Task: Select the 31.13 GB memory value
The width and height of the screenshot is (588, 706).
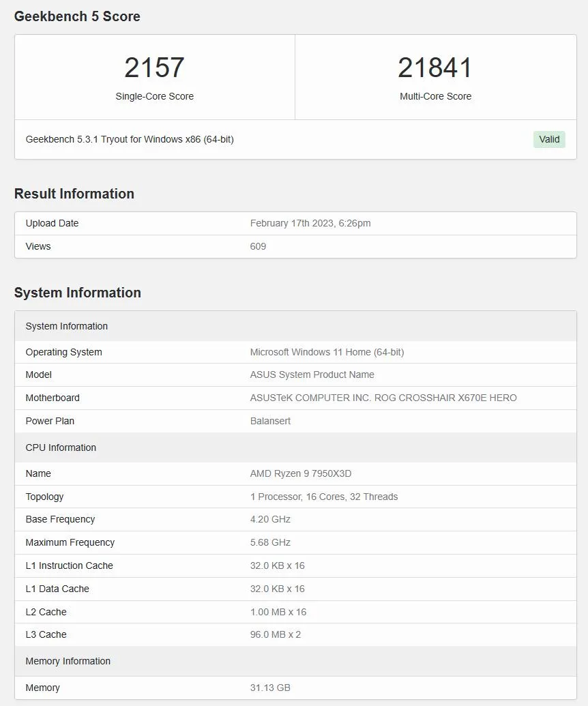Action: [270, 688]
